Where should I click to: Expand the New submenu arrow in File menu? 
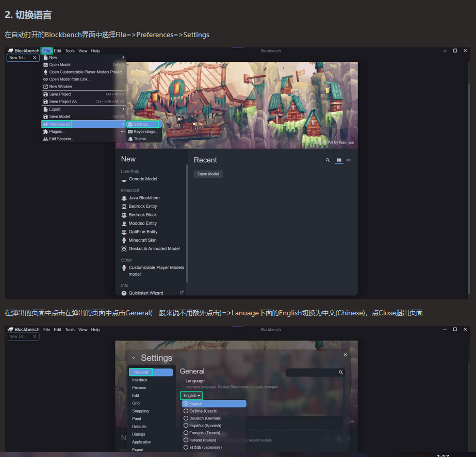click(x=123, y=57)
